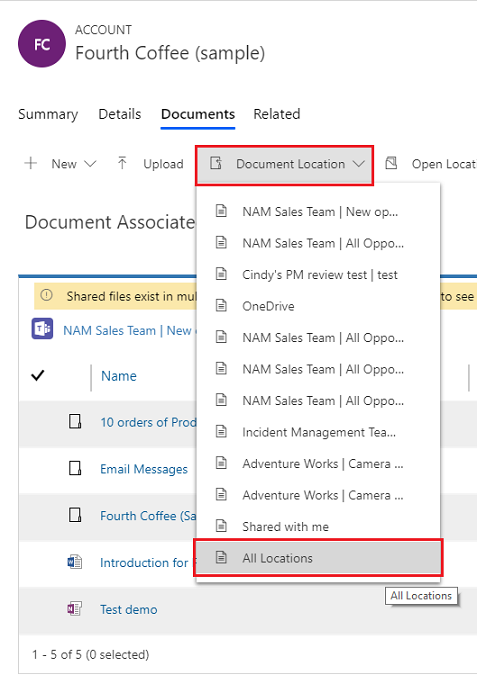This screenshot has width=477, height=675.
Task: Open the Related tab
Action: coord(277,114)
